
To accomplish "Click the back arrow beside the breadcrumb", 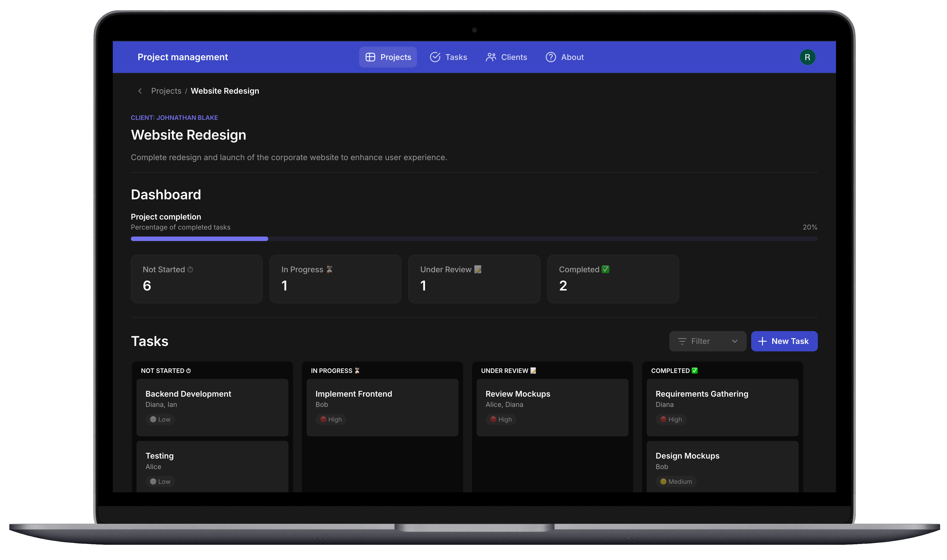I will 140,91.
